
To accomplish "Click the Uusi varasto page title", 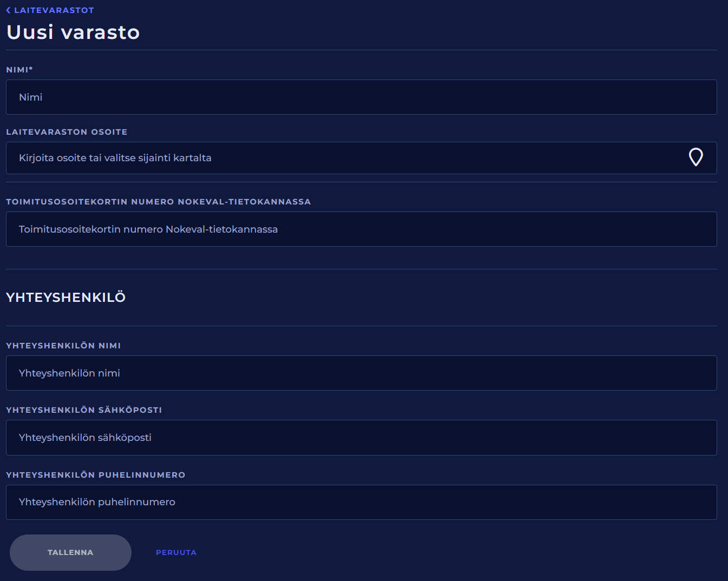I will point(73,32).
